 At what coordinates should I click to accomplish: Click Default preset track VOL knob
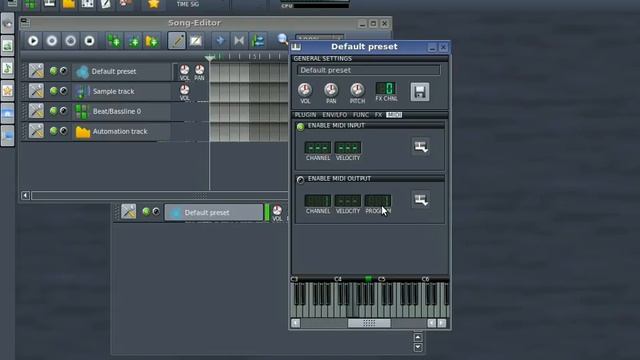184,70
